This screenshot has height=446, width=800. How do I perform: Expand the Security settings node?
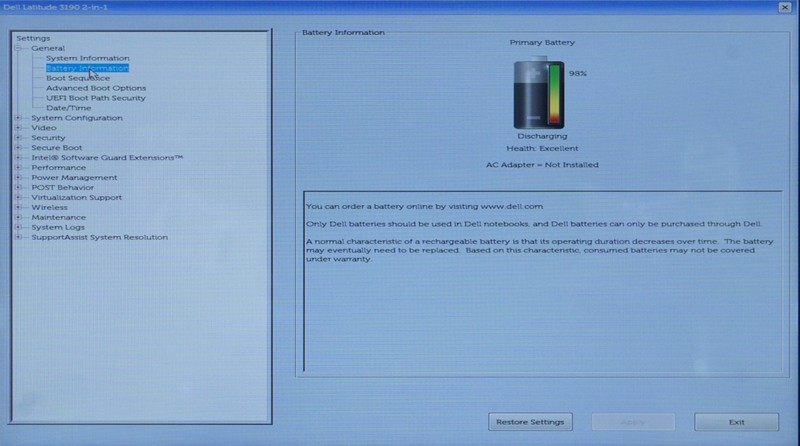click(x=18, y=138)
